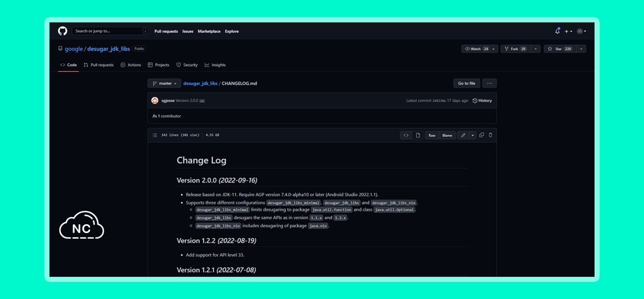Image resolution: width=644 pixels, height=299 pixels.
Task: Switch to the Actions tab
Action: (x=131, y=65)
